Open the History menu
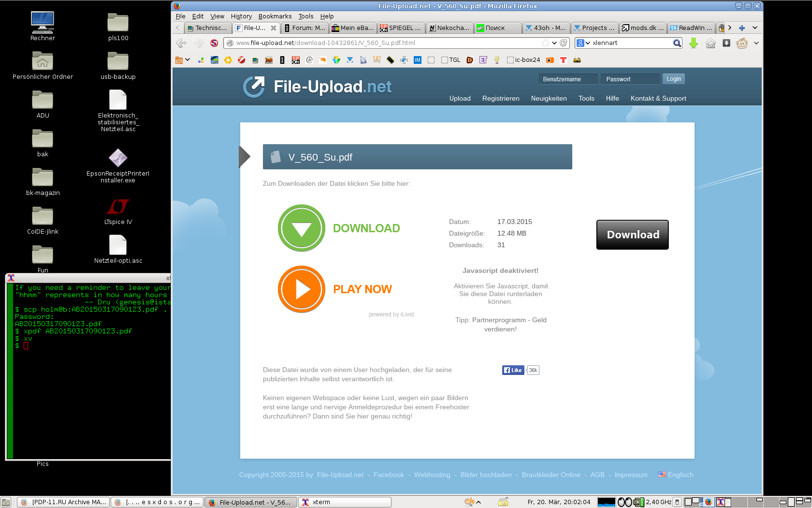 (x=241, y=16)
